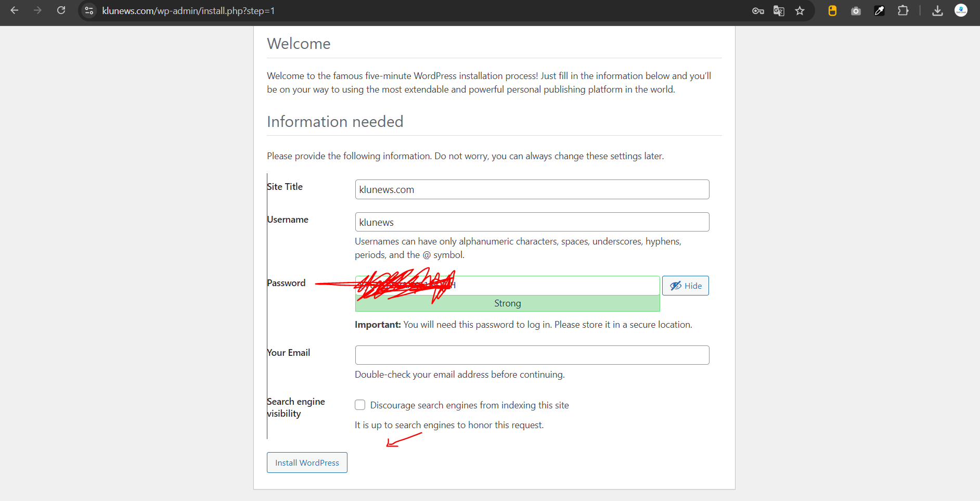The width and height of the screenshot is (980, 501).
Task: Click the Username label
Action: [x=288, y=220]
